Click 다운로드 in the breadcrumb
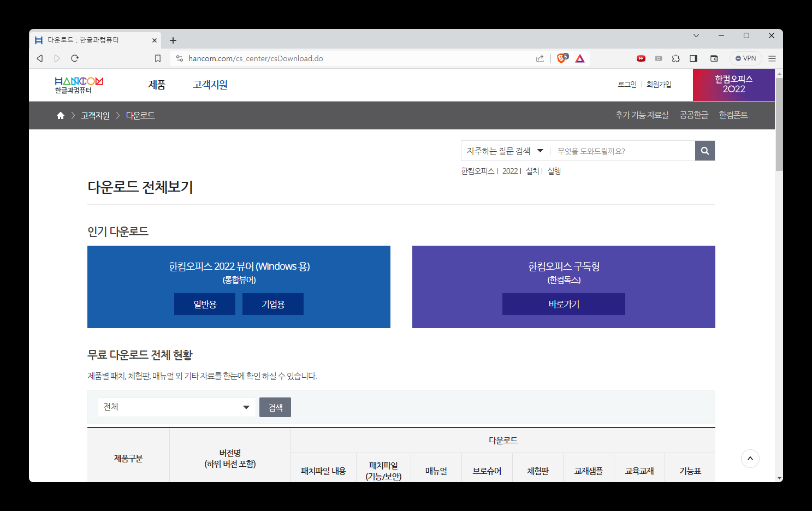This screenshot has width=812, height=511. click(140, 115)
